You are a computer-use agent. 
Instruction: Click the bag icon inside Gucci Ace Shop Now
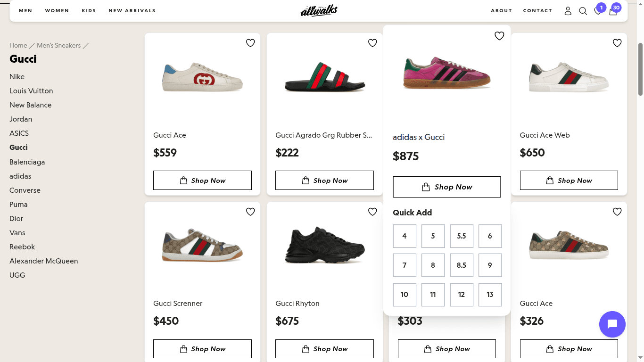(x=183, y=180)
